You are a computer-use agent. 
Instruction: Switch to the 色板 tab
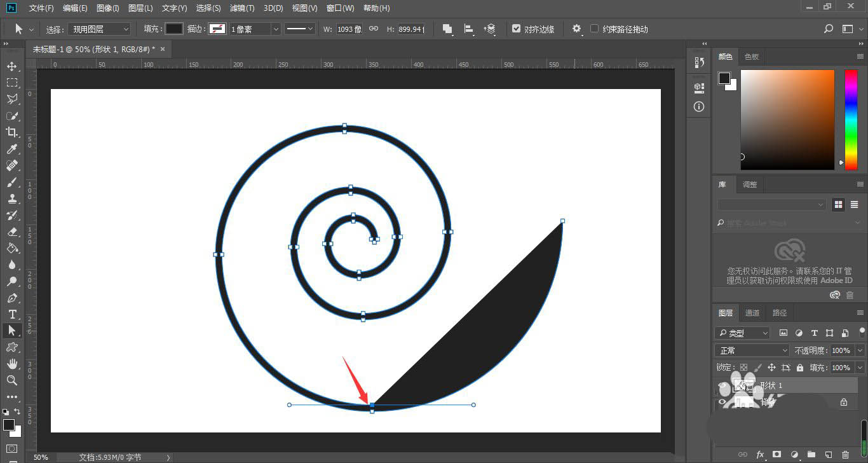pos(751,57)
